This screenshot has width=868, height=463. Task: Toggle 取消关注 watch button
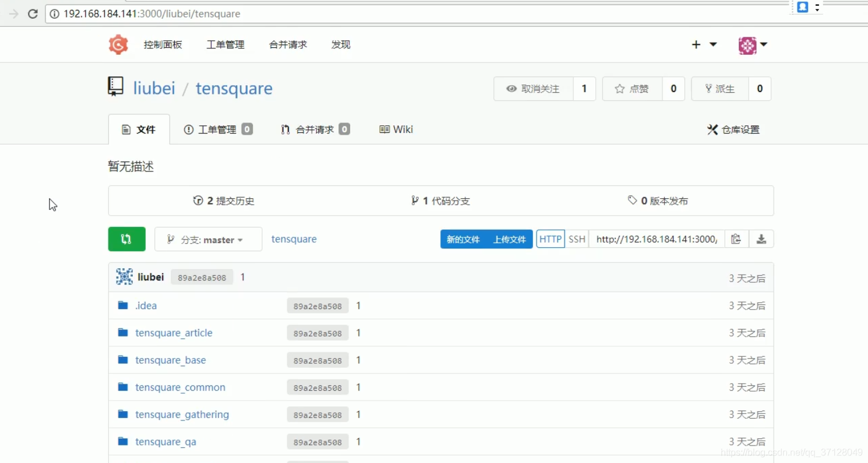click(x=533, y=89)
